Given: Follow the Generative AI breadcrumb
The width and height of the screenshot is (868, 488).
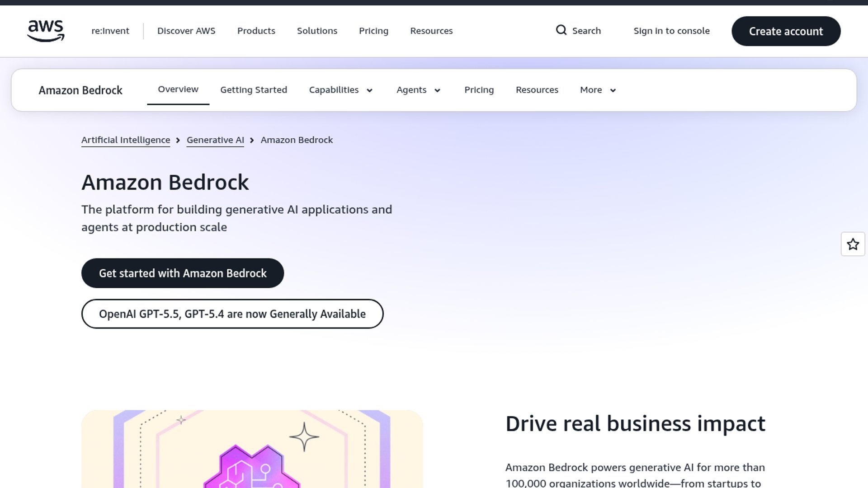Looking at the screenshot, I should pyautogui.click(x=215, y=140).
